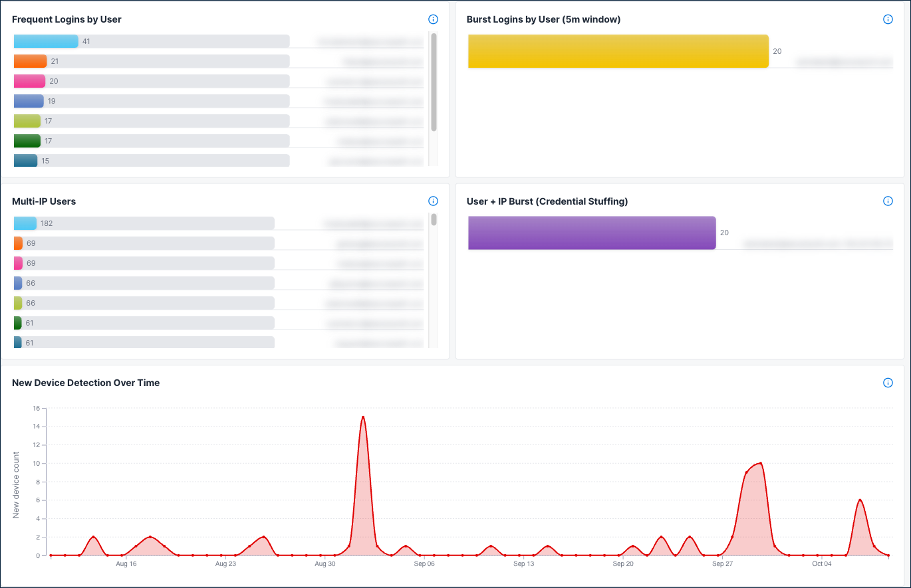
Task: Show info for User + IP Burst panel
Action: (x=888, y=201)
